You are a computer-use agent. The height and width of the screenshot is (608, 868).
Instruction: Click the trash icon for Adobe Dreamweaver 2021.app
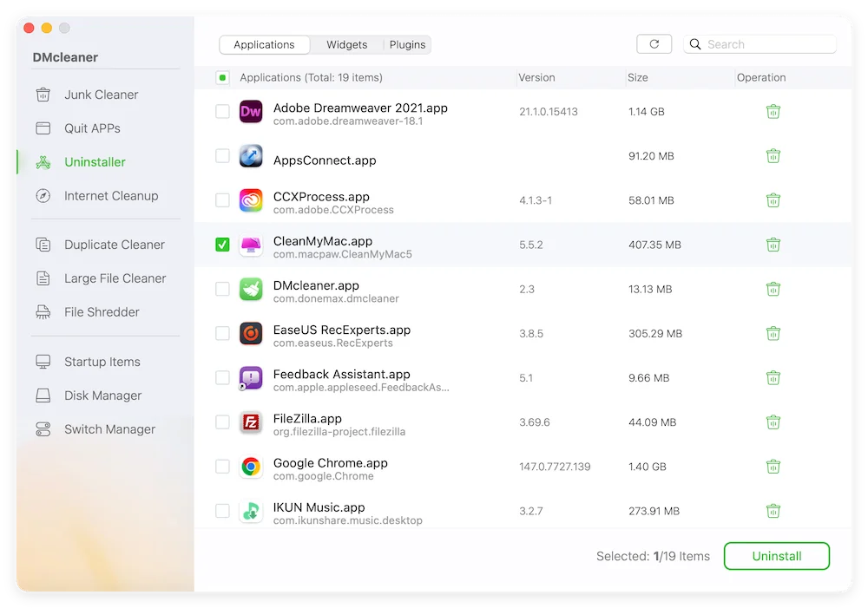click(x=773, y=112)
